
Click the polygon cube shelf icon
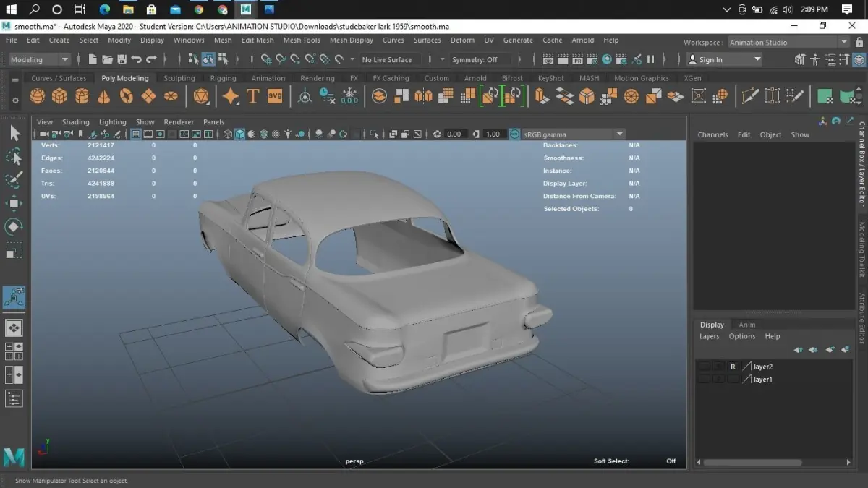click(x=59, y=96)
